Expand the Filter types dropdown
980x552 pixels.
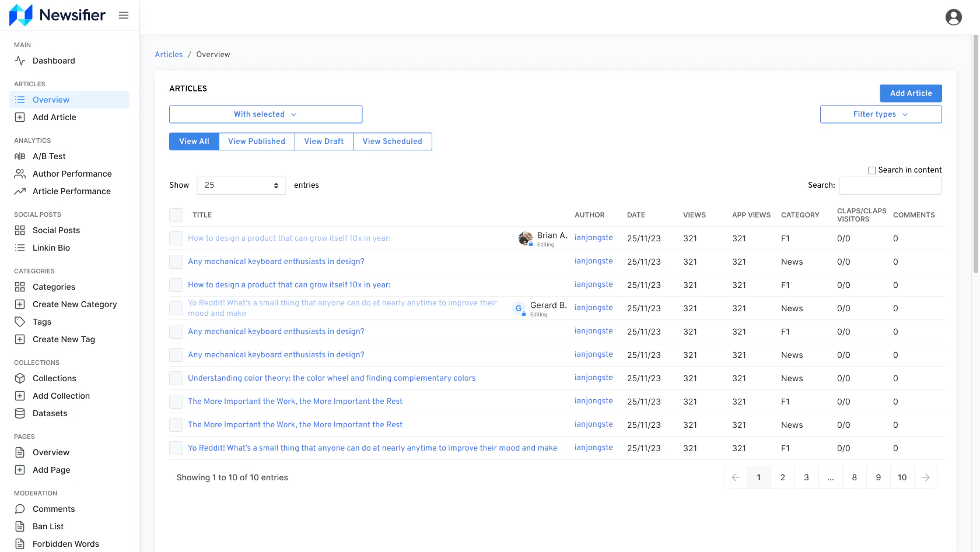881,114
